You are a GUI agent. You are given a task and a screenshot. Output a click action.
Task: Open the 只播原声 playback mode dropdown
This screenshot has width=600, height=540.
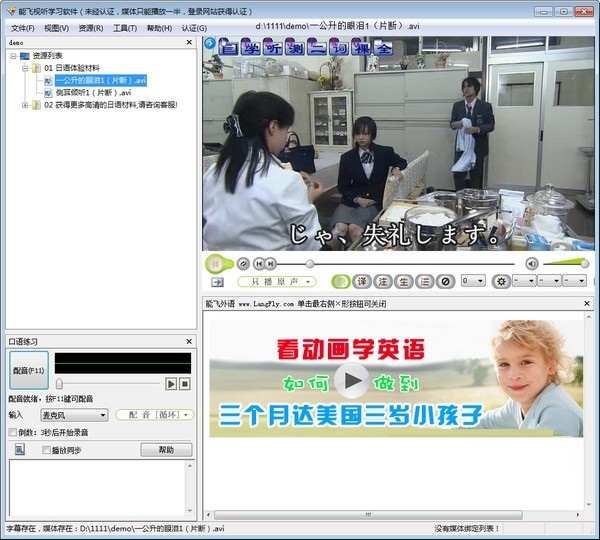[x=277, y=282]
